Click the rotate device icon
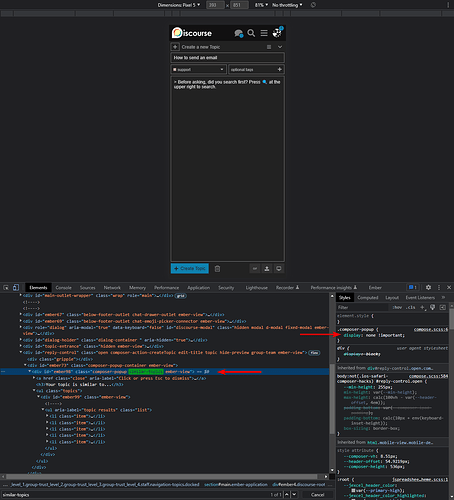Screen dimensions: 454x500 tap(313, 5)
